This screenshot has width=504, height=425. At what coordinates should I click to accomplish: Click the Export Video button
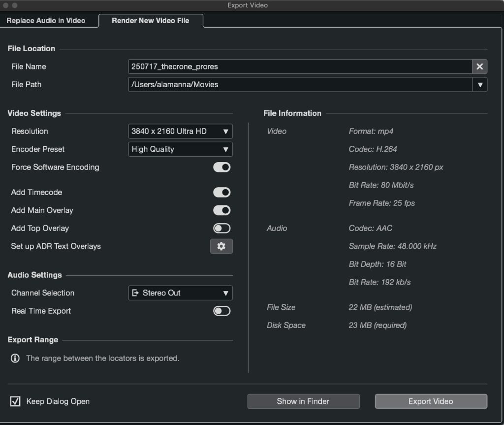click(431, 401)
